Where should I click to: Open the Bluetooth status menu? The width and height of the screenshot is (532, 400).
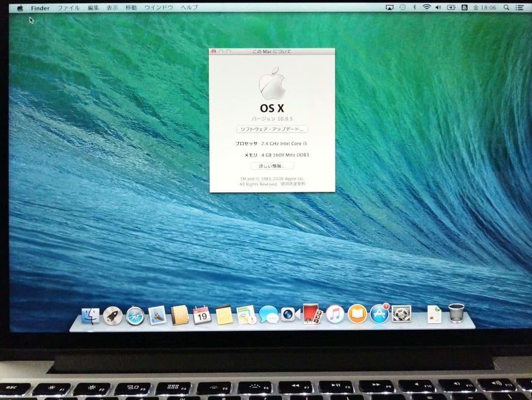pyautogui.click(x=414, y=7)
